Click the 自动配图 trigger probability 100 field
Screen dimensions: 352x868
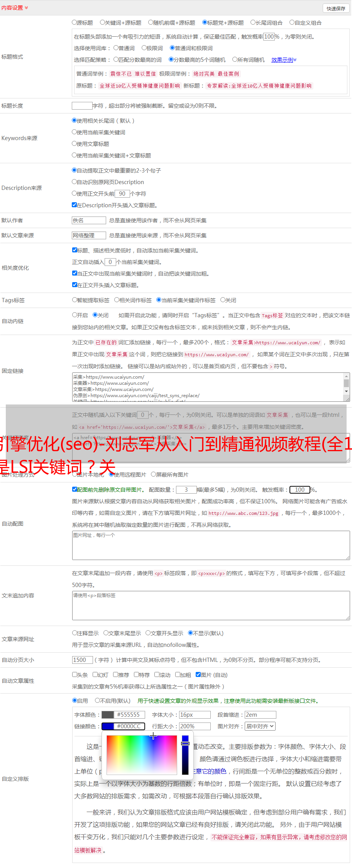coord(300,490)
